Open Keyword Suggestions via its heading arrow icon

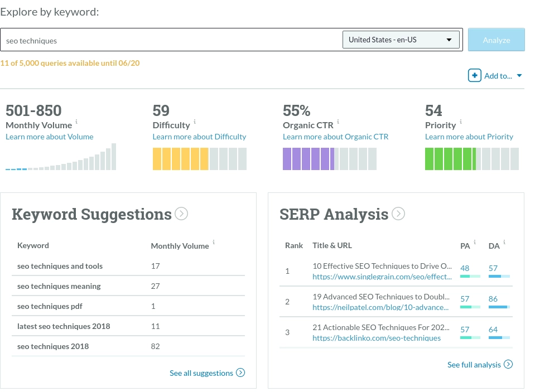[x=181, y=214]
